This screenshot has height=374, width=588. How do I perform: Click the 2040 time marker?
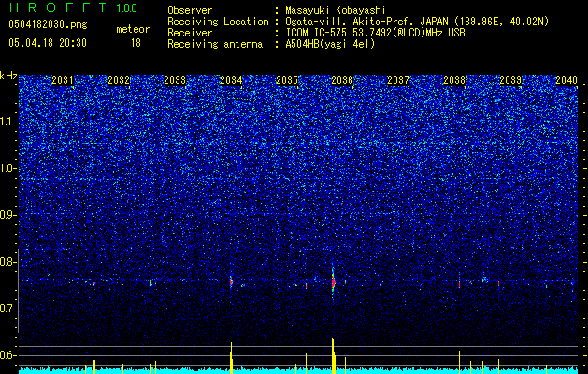(566, 80)
